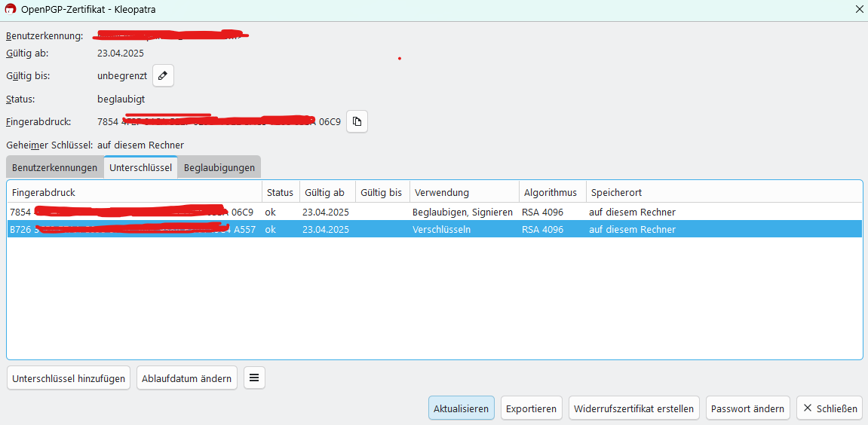This screenshot has width=868, height=425.
Task: Click the Unterschlüssel hinzufügen button
Action: click(69, 378)
